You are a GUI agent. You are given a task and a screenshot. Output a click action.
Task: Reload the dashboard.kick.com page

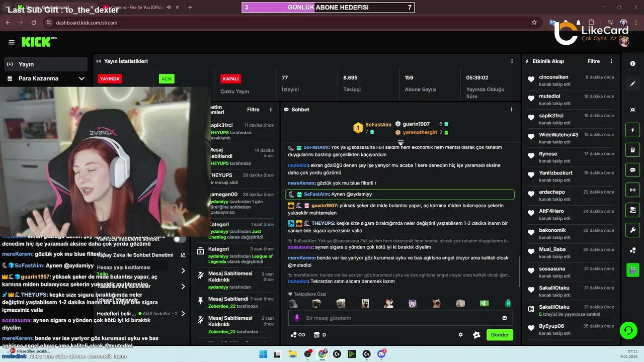[34, 23]
